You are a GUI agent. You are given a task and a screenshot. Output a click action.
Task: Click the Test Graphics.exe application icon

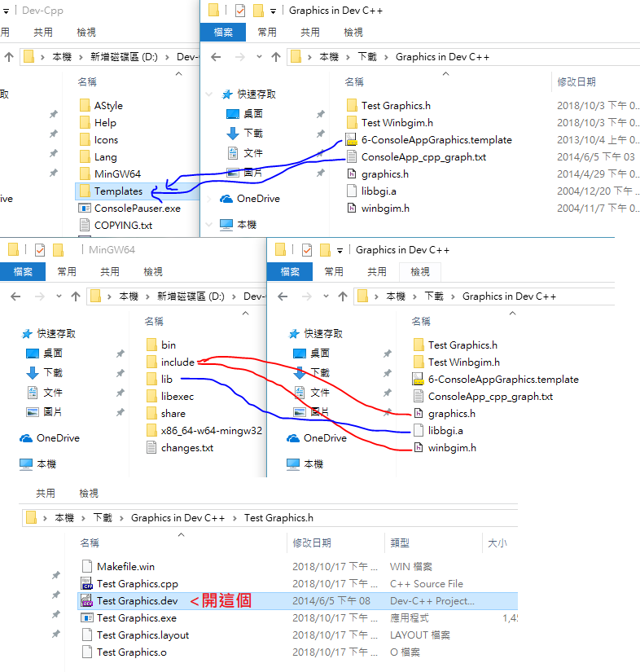point(87,618)
